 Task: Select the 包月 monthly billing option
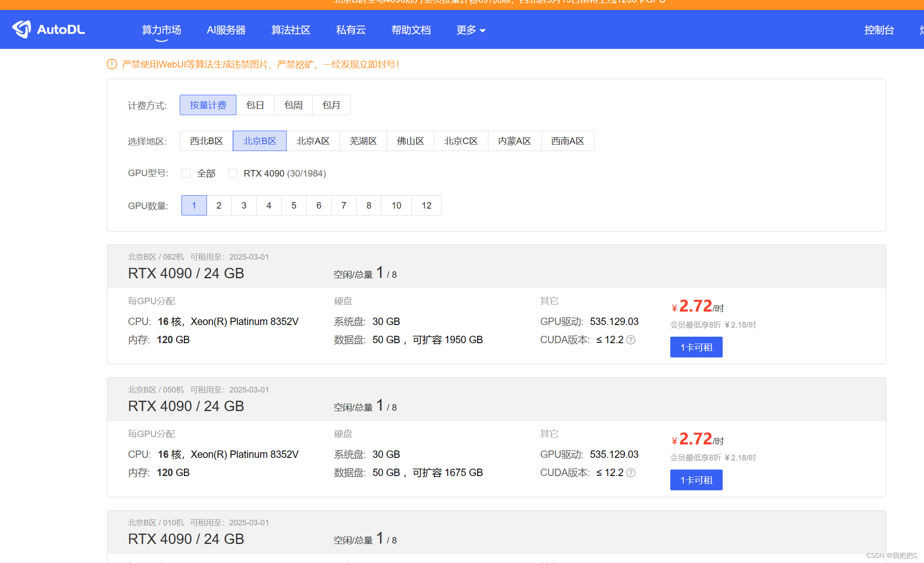(331, 105)
